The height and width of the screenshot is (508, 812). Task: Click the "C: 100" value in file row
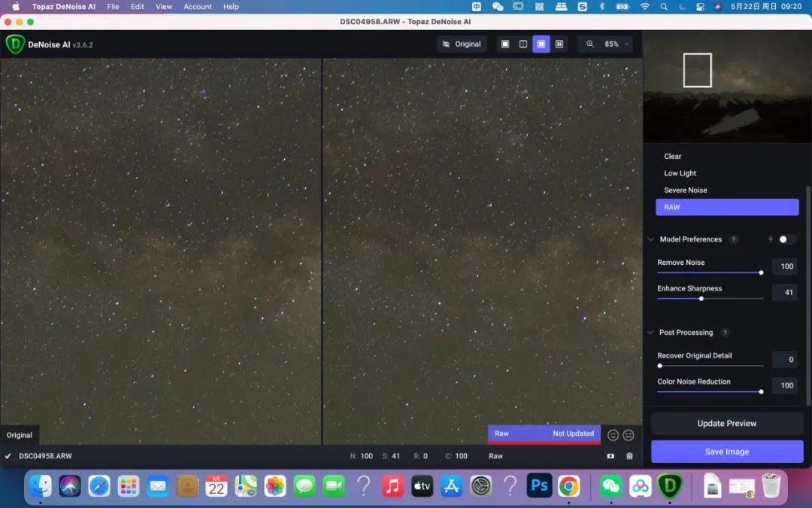pyautogui.click(x=456, y=456)
